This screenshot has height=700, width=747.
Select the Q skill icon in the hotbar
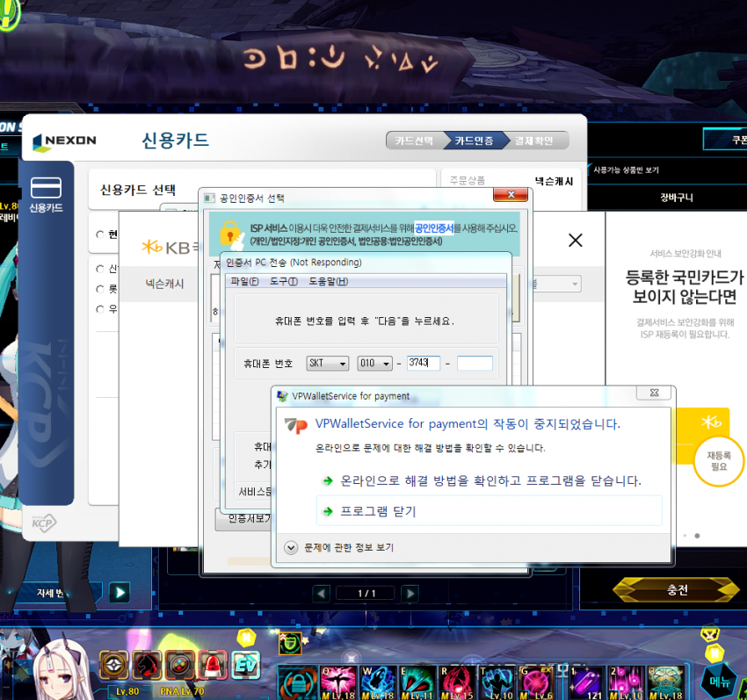338,681
